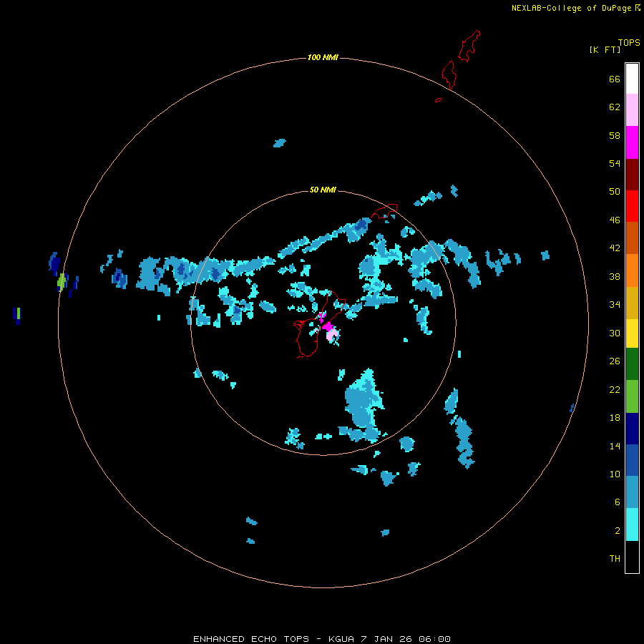Click the light pink echo top near Guam

pyautogui.click(x=332, y=334)
